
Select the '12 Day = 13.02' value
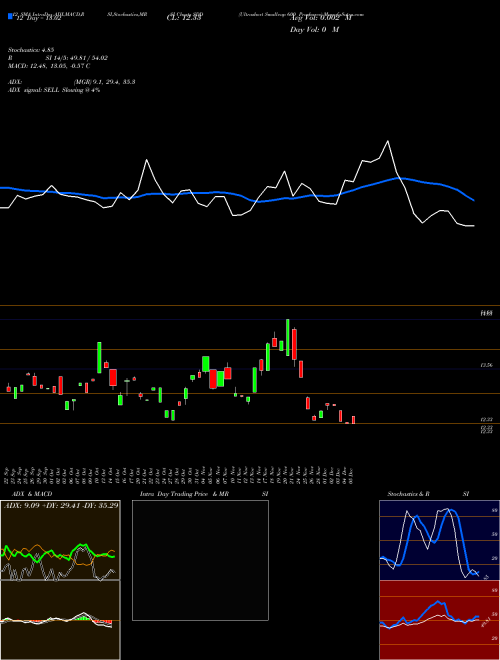(x=39, y=18)
